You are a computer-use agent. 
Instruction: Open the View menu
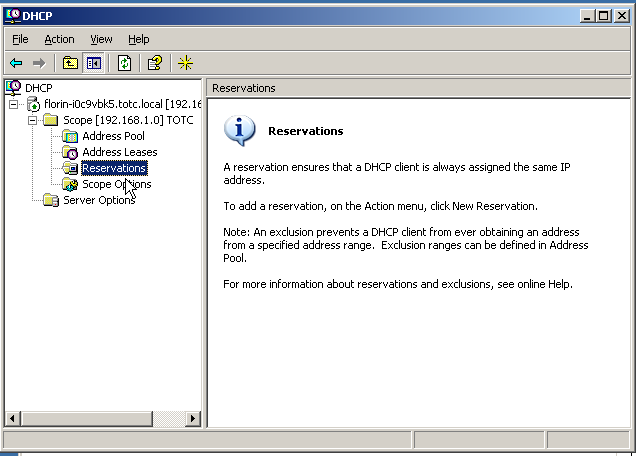[101, 39]
